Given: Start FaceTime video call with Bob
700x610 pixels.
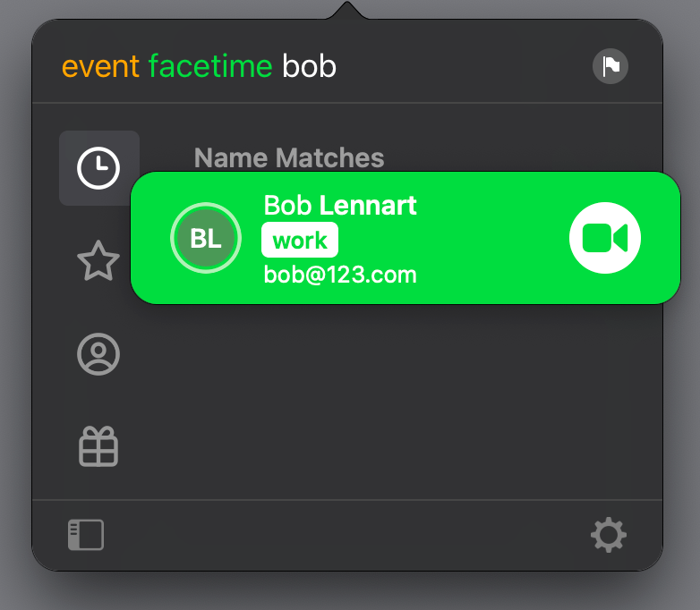Looking at the screenshot, I should pyautogui.click(x=605, y=238).
